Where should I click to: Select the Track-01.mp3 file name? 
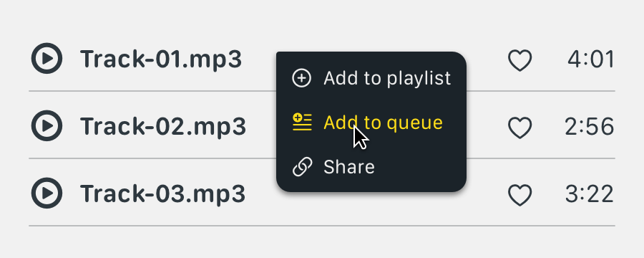point(161,59)
